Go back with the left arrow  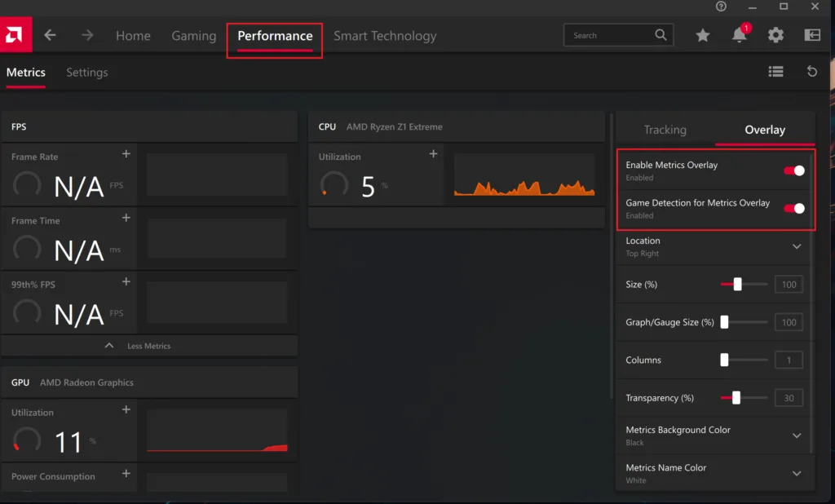50,35
